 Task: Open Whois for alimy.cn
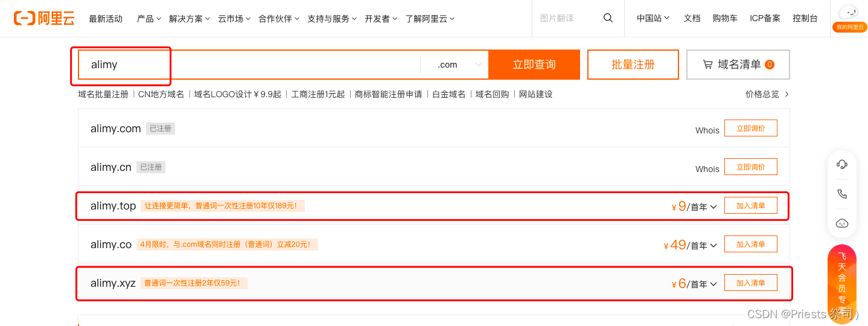707,169
